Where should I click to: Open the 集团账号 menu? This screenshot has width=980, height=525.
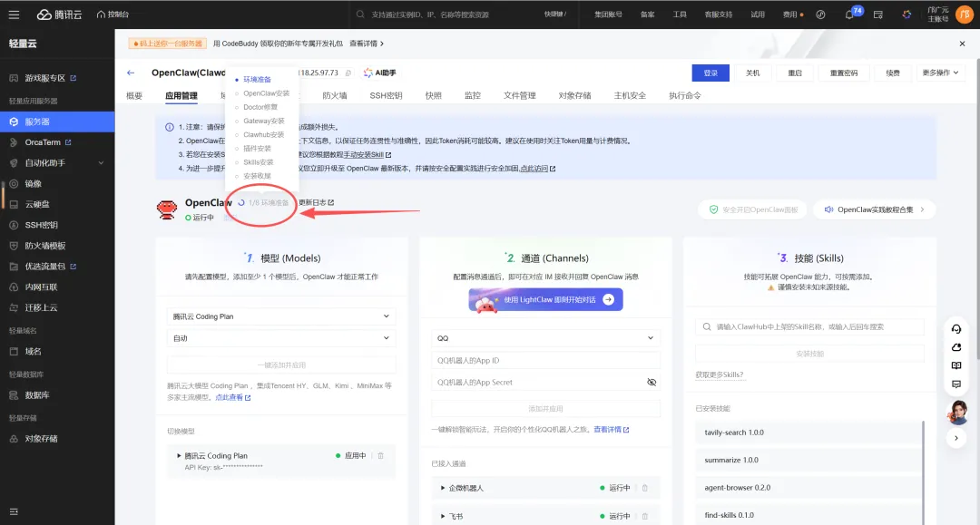608,15
